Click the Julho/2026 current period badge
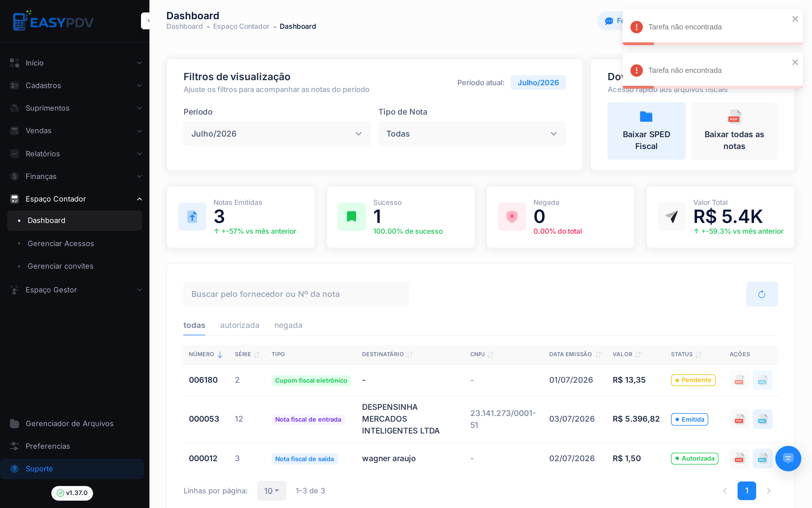This screenshot has height=508, width=812. [x=538, y=83]
